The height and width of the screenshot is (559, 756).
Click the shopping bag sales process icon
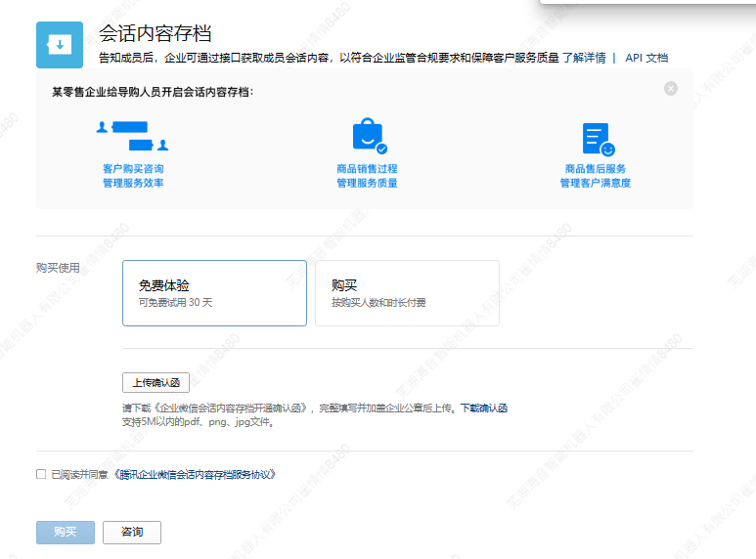tap(368, 137)
